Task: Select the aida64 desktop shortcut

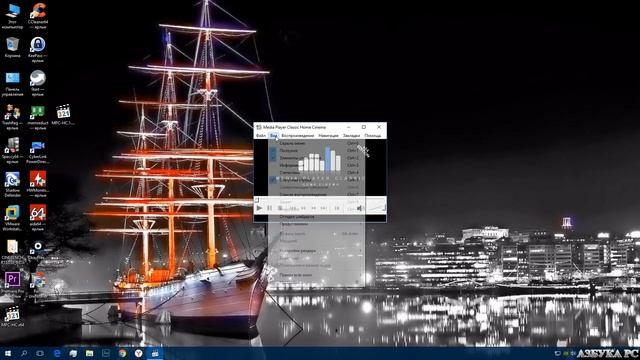Action: pyautogui.click(x=38, y=218)
